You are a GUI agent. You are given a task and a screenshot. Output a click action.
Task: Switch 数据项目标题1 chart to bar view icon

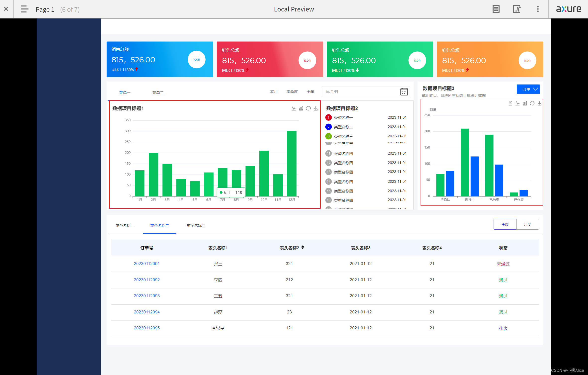(301, 108)
